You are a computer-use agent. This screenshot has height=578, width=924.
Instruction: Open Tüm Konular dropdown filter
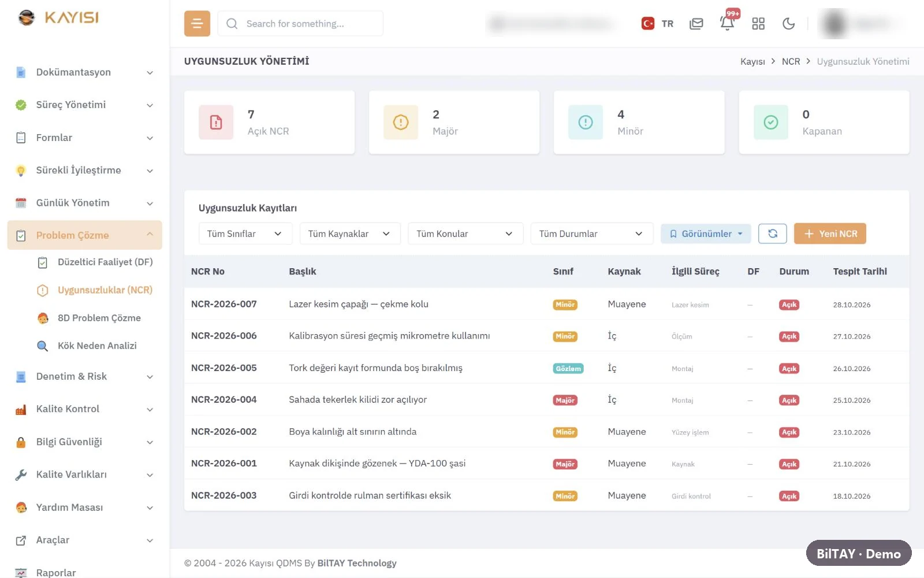pyautogui.click(x=465, y=234)
